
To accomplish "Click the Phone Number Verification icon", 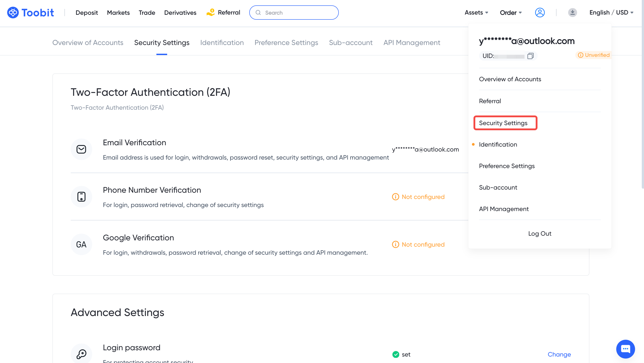I will [x=81, y=197].
